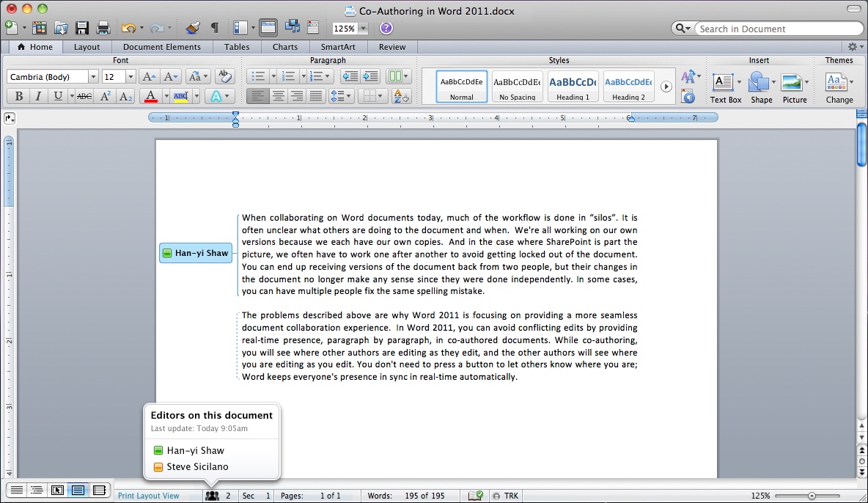Switch to the Layout tab

coord(87,47)
